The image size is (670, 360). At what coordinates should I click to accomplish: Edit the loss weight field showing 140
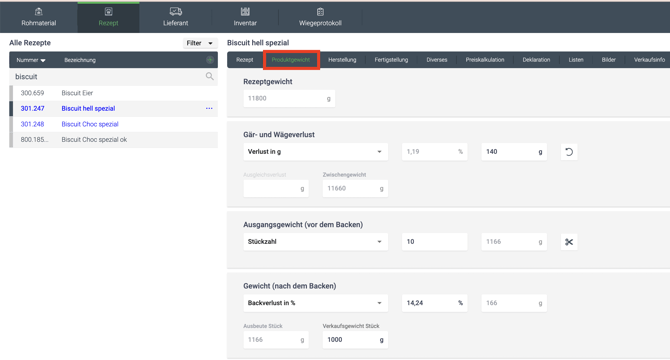click(514, 152)
